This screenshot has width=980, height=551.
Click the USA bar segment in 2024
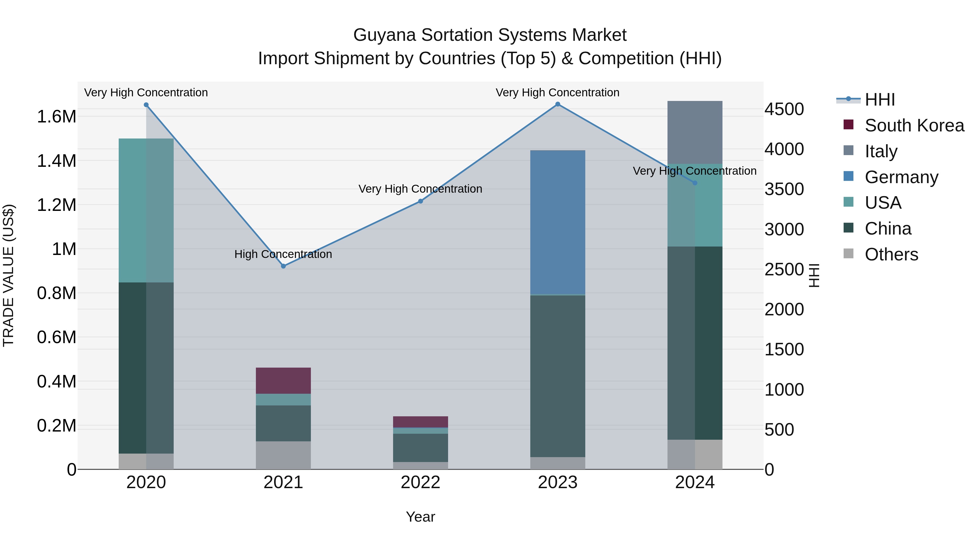[x=695, y=205]
